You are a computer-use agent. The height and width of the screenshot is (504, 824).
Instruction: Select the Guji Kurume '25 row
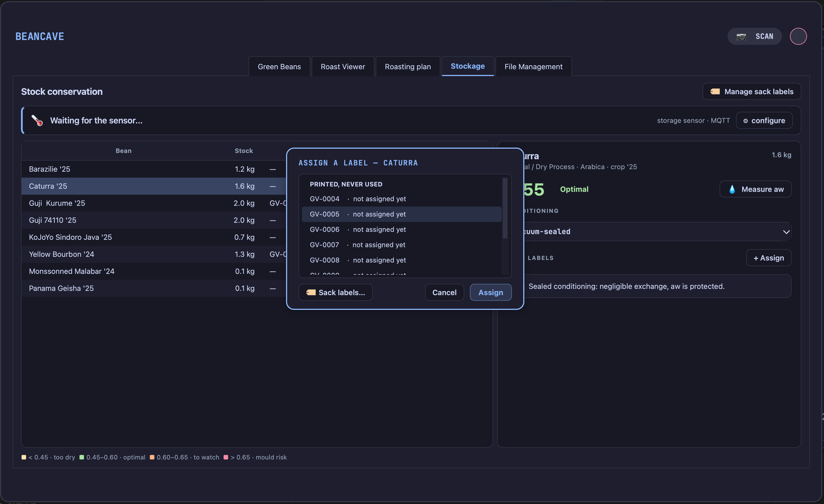(154, 203)
